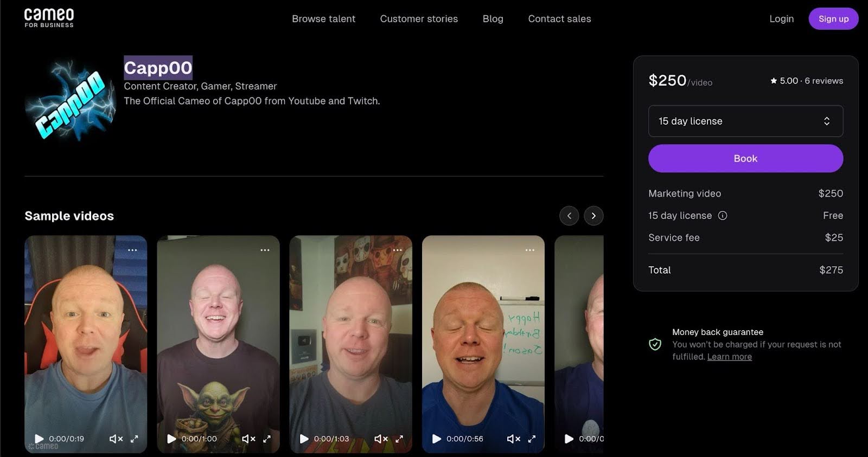
Task: Click the Capp00 profile name heading
Action: (158, 68)
